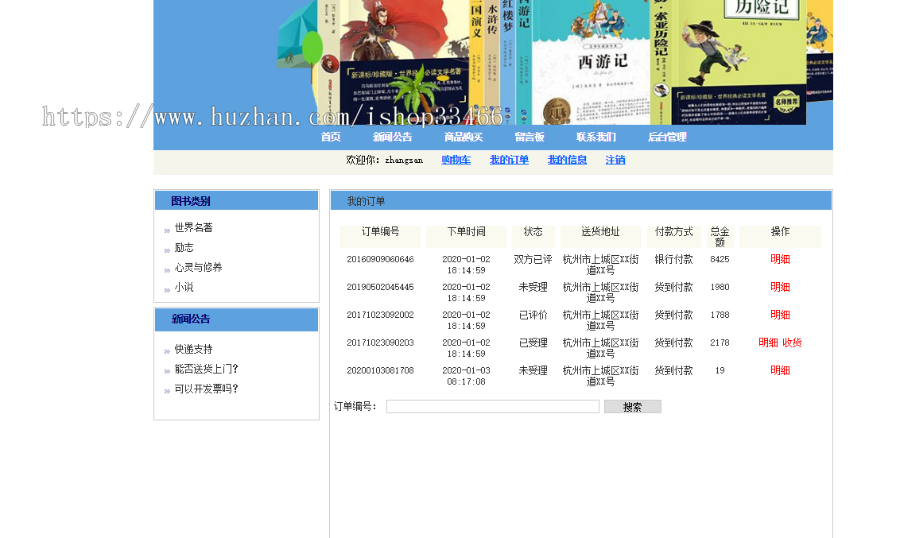Focus the 订单编号 search input field
Image resolution: width=900 pixels, height=538 pixels.
pos(492,407)
